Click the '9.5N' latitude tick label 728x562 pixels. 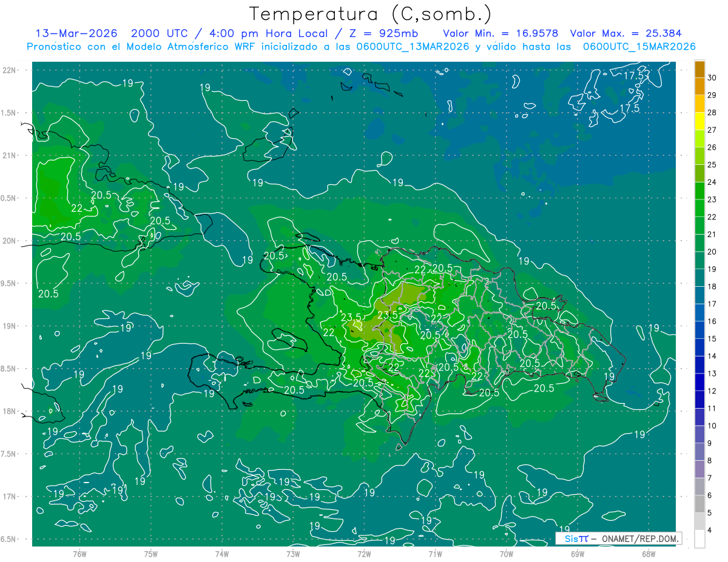9,284
